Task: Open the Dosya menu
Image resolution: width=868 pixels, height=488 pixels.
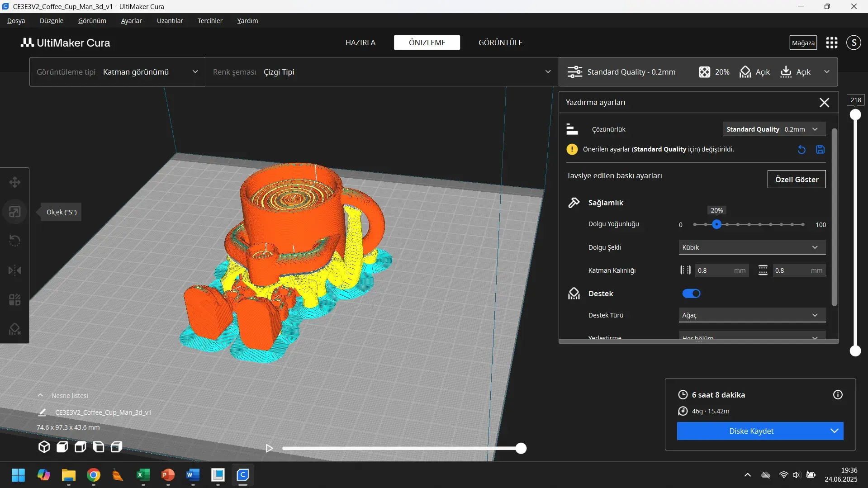Action: pyautogui.click(x=16, y=20)
